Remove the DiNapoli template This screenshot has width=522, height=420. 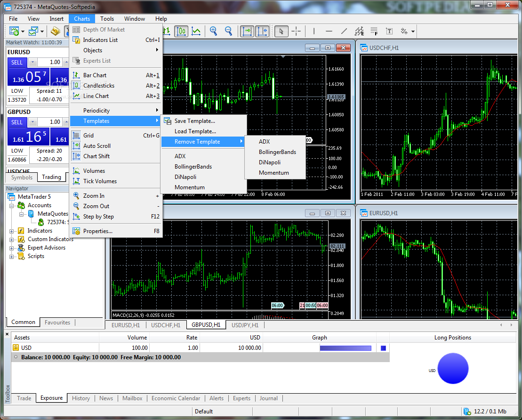(x=275, y=162)
